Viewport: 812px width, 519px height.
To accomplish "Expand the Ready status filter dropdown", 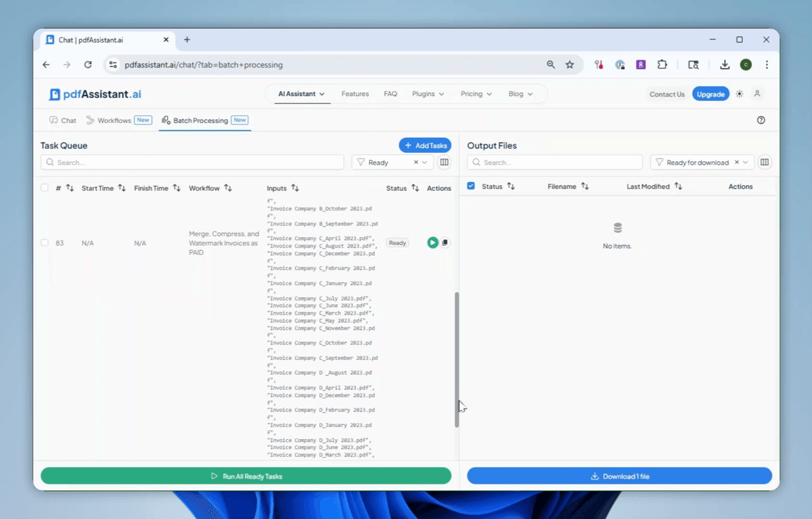I will click(x=424, y=162).
